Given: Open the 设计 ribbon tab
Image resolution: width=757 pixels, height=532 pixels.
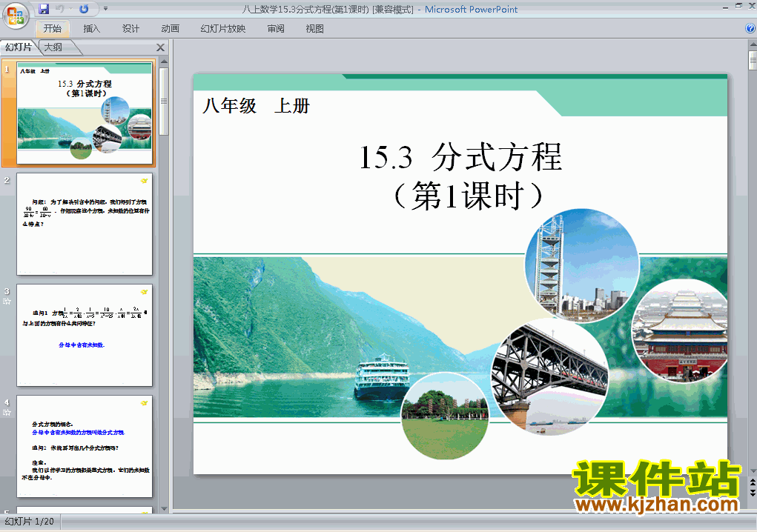Looking at the screenshot, I should [x=130, y=28].
